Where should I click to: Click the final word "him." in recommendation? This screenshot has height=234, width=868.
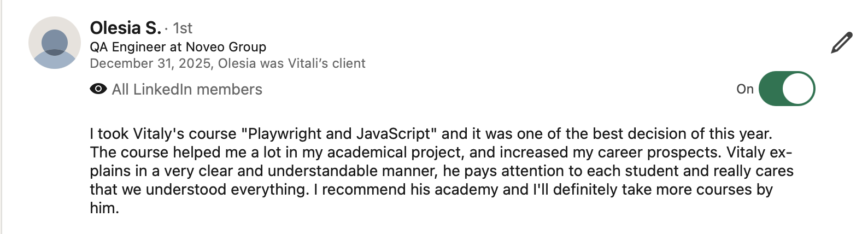tap(104, 208)
